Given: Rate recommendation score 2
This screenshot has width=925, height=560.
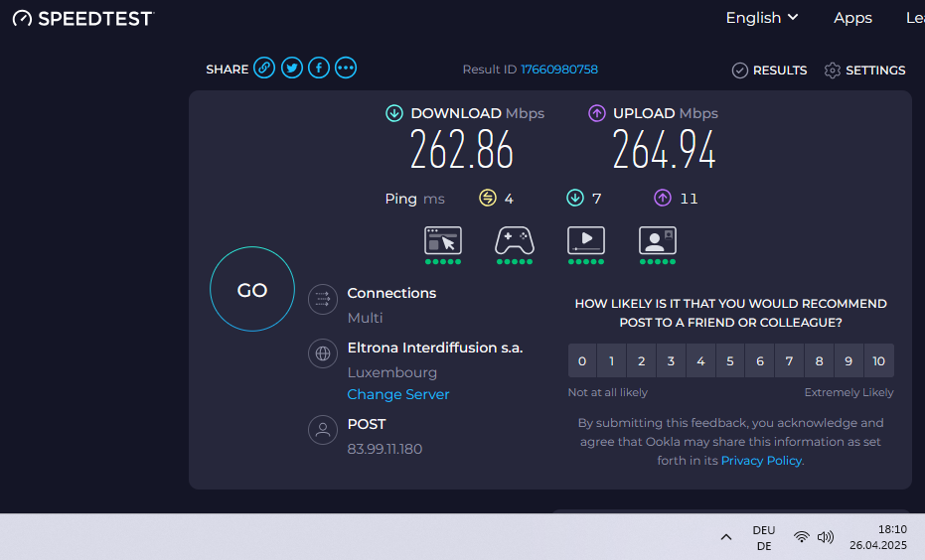Looking at the screenshot, I should pyautogui.click(x=641, y=360).
